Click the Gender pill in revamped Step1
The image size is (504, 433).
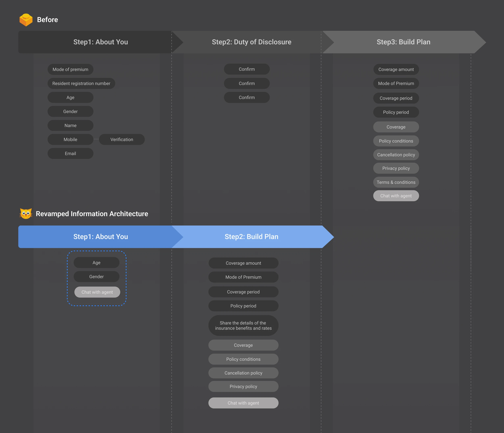pos(96,277)
